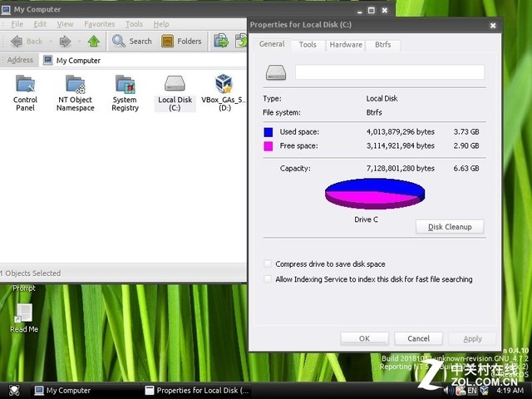Click the My Computer address field
The width and height of the screenshot is (532, 399).
[144, 61]
